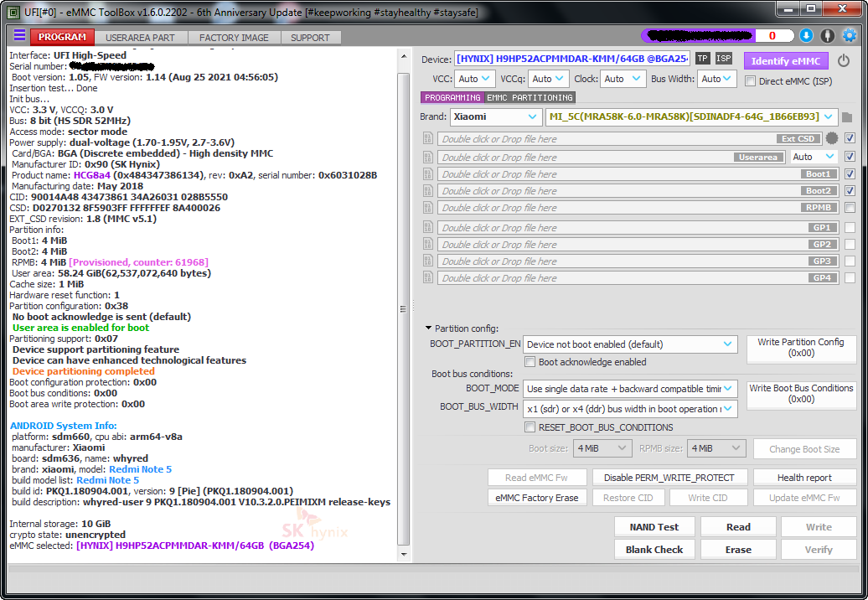
Task: Click the Health report button
Action: (804, 478)
